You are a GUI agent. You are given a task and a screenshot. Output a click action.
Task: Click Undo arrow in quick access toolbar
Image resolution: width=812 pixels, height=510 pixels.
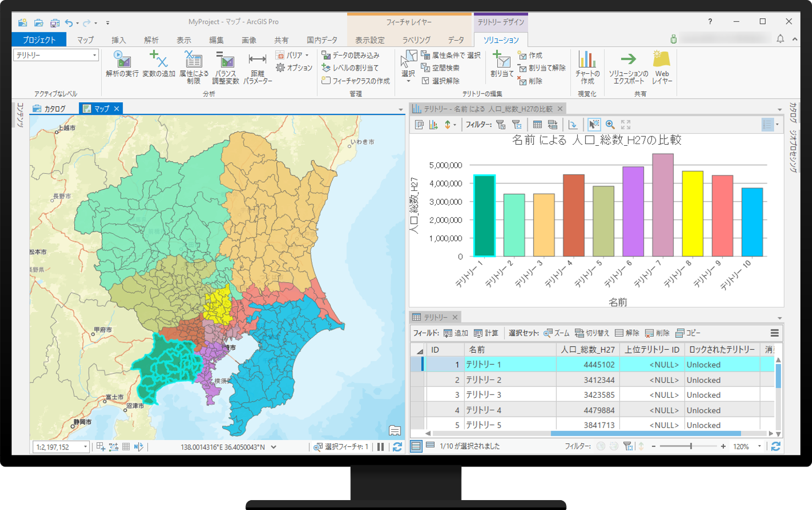click(x=69, y=23)
